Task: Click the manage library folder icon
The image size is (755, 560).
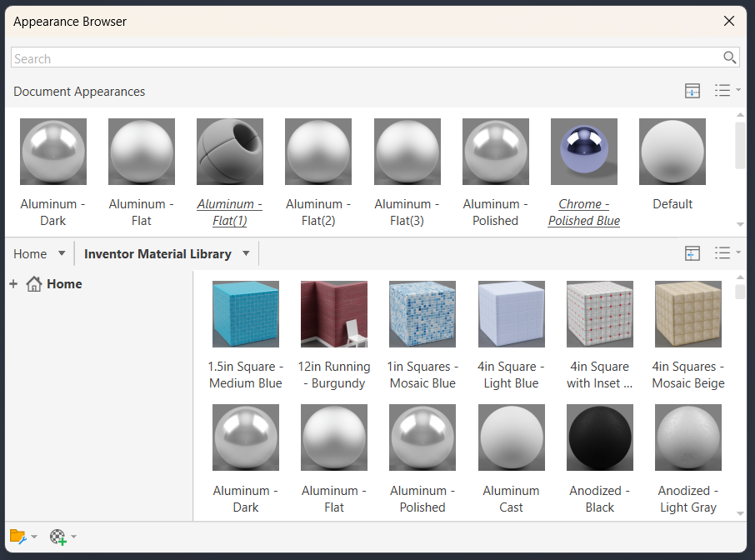Action: click(17, 537)
